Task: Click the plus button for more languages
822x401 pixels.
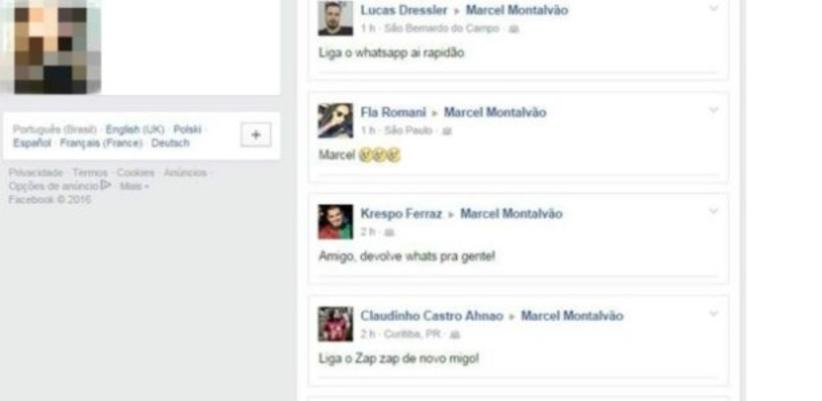Action: coord(256,135)
